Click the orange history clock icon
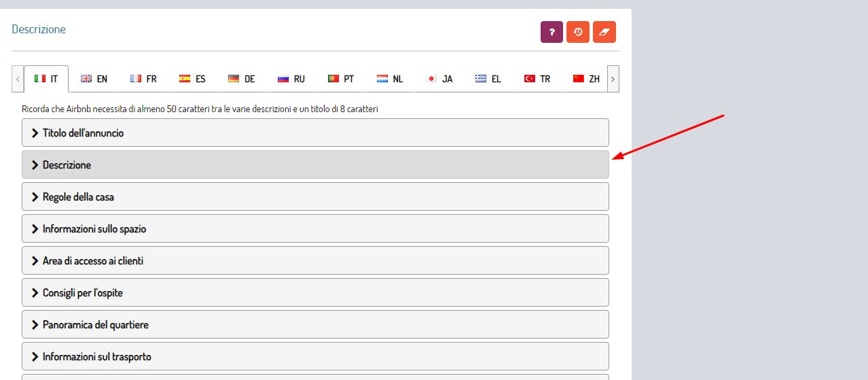Screen dimensions: 868x380 [x=578, y=32]
